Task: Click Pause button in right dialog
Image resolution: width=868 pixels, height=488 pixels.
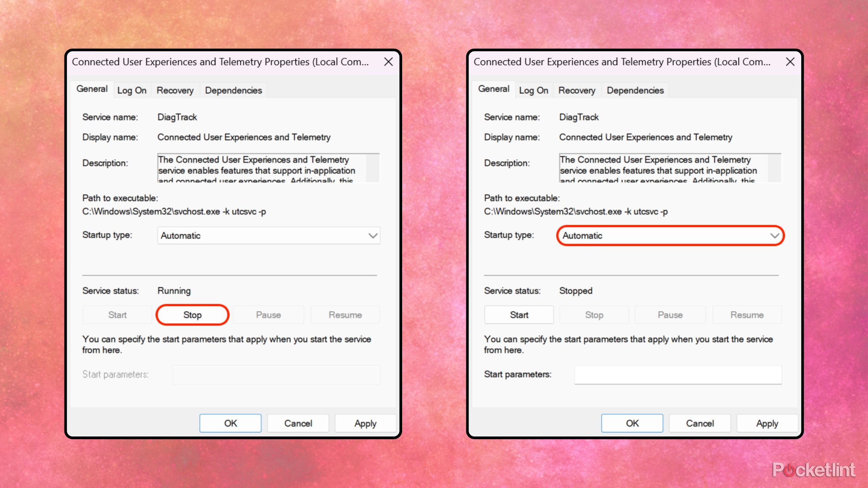Action: click(670, 315)
